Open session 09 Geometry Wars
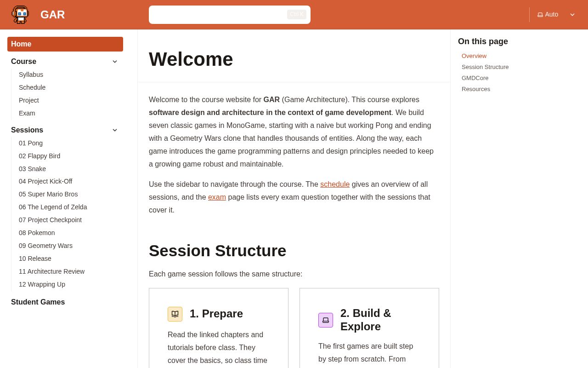 click(x=45, y=246)
